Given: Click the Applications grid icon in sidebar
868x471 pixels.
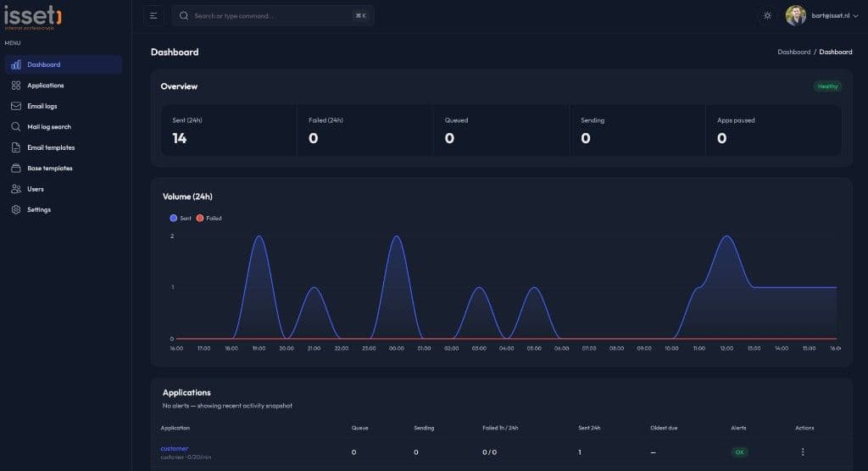Looking at the screenshot, I should [16, 86].
